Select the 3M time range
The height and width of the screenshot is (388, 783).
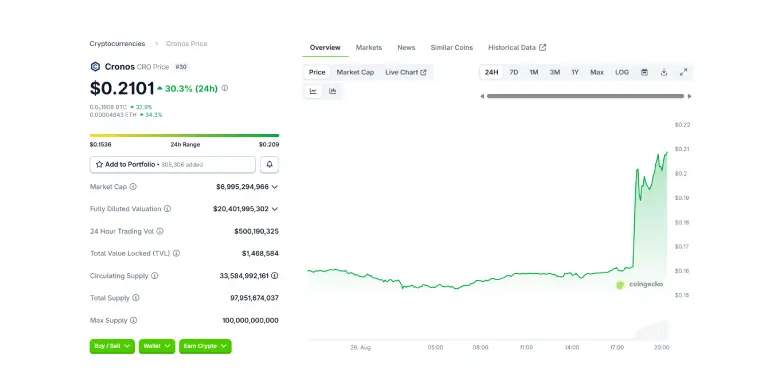(555, 72)
